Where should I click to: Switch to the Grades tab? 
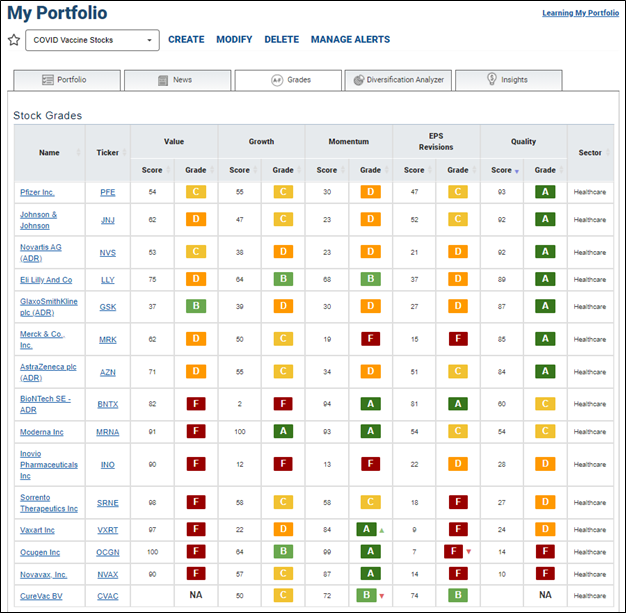288,80
